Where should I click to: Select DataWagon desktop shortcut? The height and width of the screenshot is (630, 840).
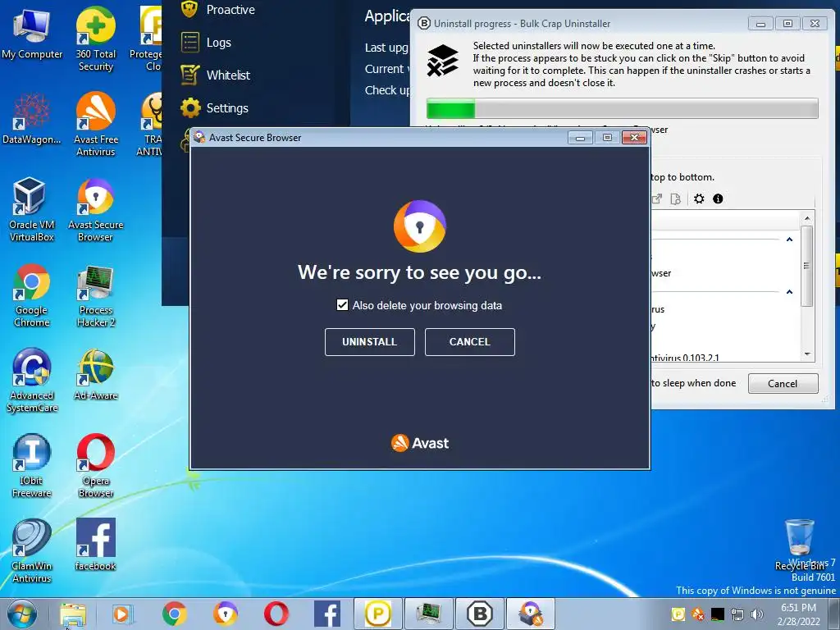32,119
